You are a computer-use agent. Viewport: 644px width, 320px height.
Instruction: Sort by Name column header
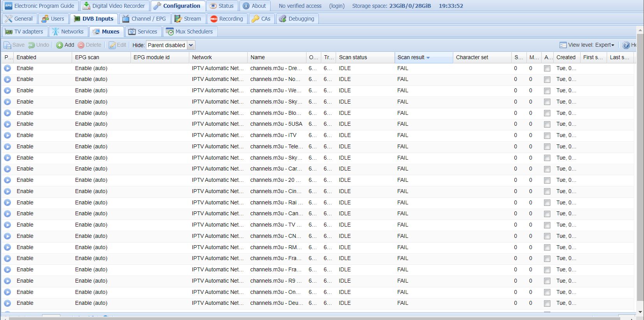coord(276,57)
